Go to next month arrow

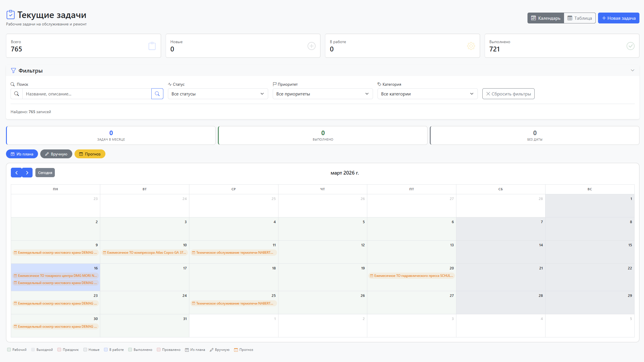point(27,173)
